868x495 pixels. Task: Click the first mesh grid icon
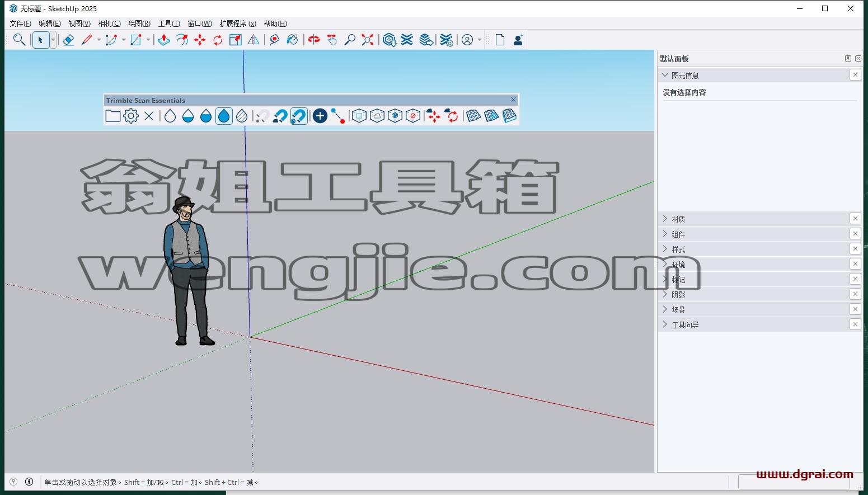tap(473, 116)
